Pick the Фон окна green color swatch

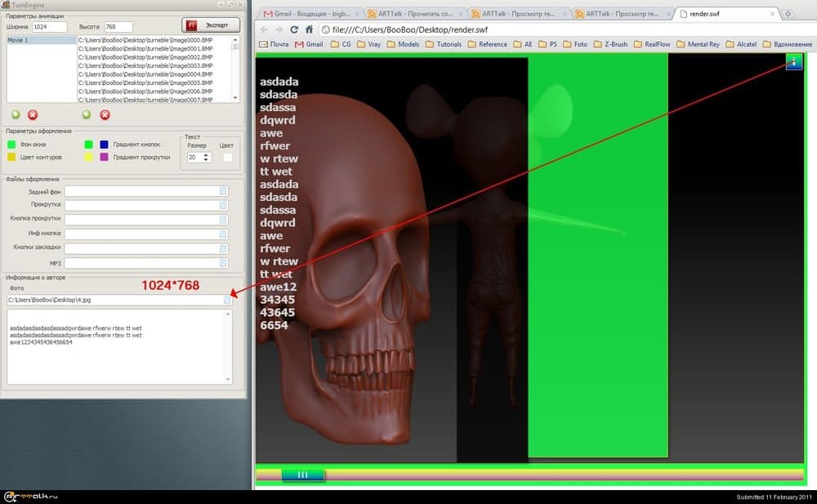point(11,145)
